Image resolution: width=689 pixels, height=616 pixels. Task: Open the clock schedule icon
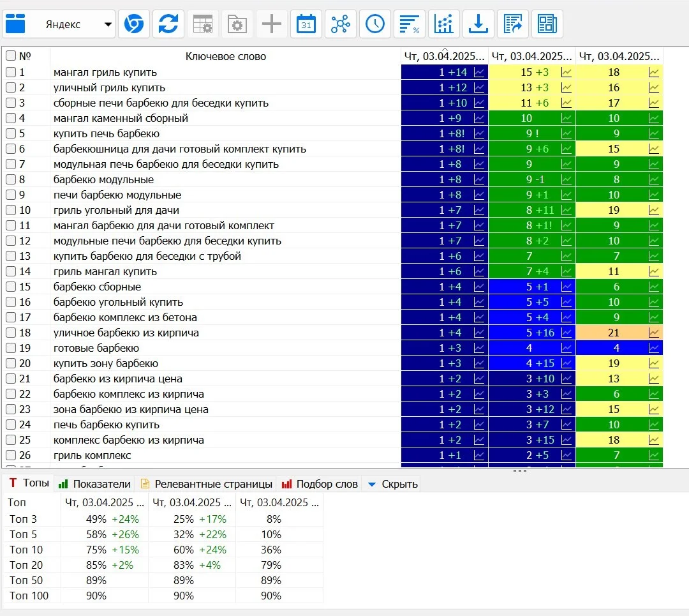(x=375, y=24)
